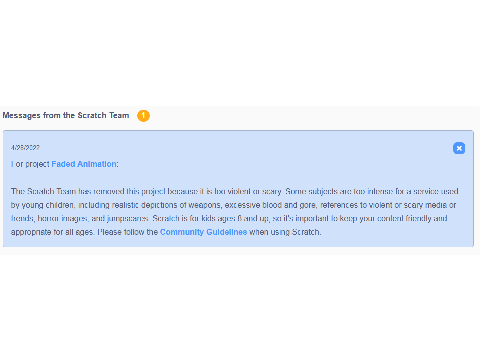Open the Faded Animation project link
This screenshot has width=480, height=360.
[x=84, y=164]
